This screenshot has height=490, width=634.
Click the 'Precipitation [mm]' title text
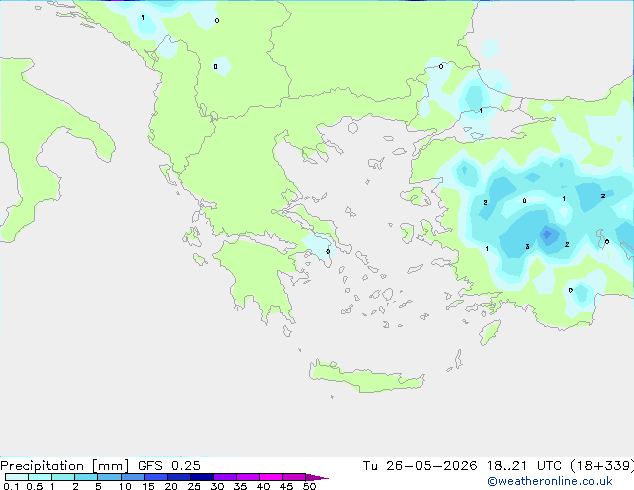click(64, 466)
